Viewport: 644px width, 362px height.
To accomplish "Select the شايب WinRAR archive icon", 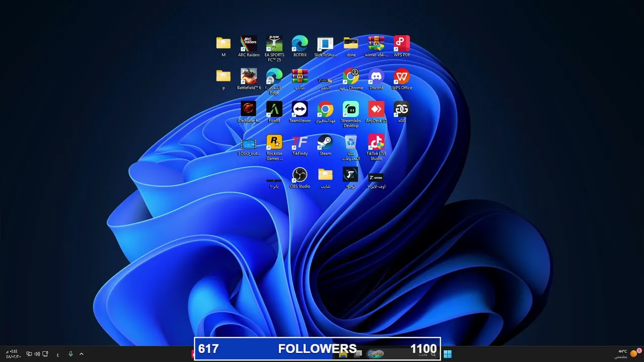I will pyautogui.click(x=300, y=79).
